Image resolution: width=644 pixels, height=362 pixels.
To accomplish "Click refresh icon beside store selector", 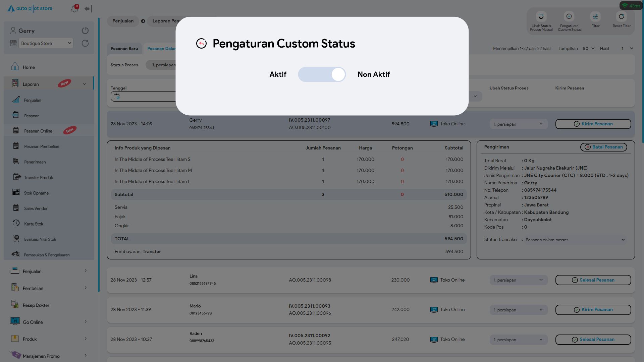I will 85,43.
